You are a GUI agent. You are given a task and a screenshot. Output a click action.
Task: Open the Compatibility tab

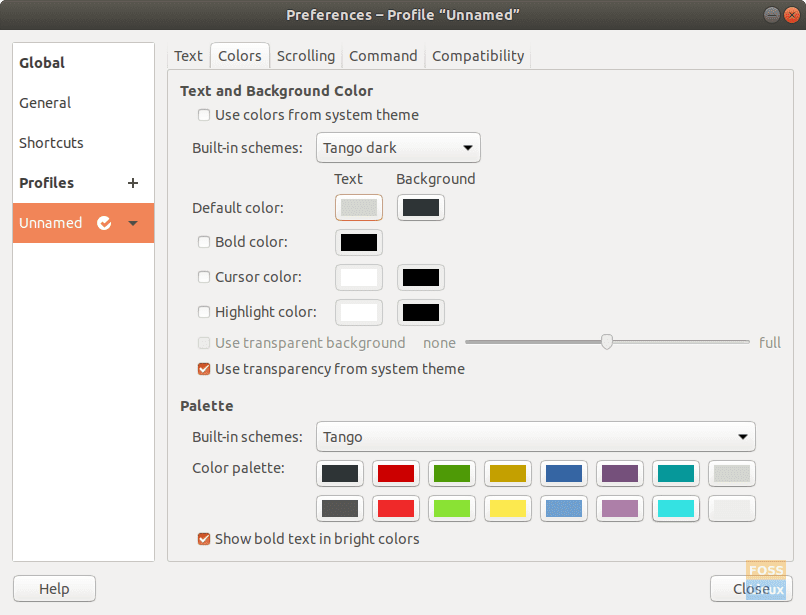(477, 56)
